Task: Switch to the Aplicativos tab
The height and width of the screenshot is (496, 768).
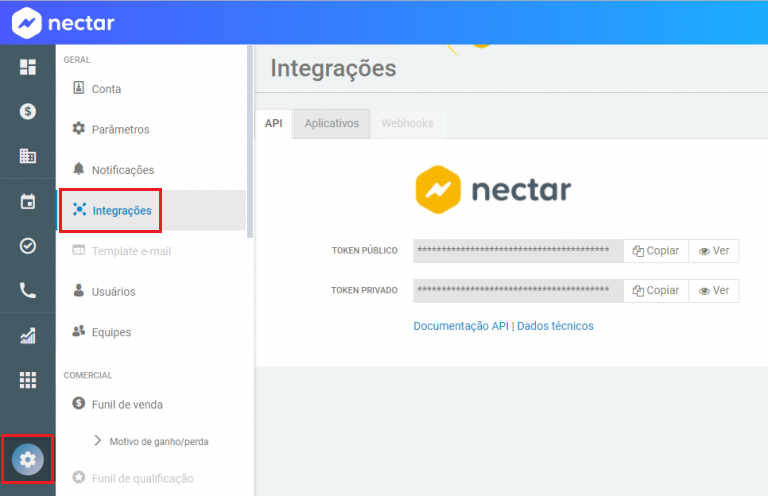Action: [x=332, y=123]
